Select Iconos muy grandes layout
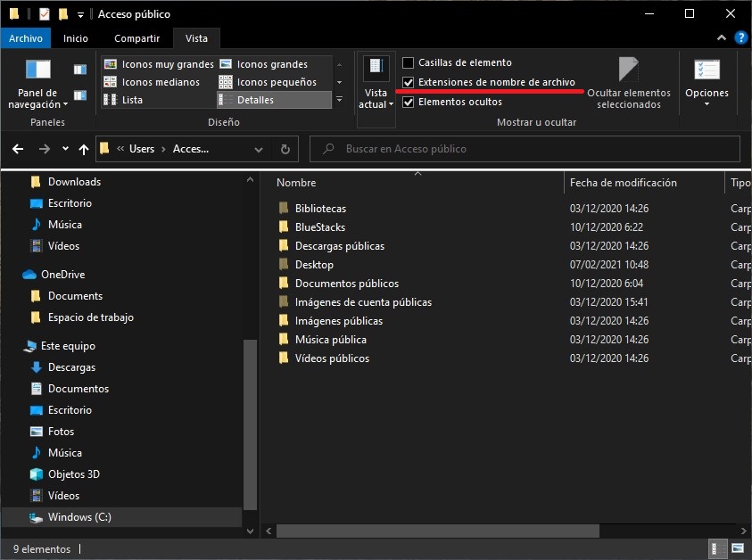Viewport: 752px width, 560px height. pyautogui.click(x=159, y=64)
